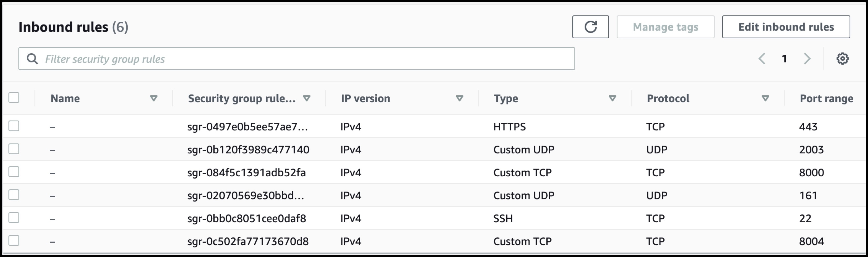The image size is (868, 257).
Task: Click Edit inbound rules button
Action: (x=786, y=27)
